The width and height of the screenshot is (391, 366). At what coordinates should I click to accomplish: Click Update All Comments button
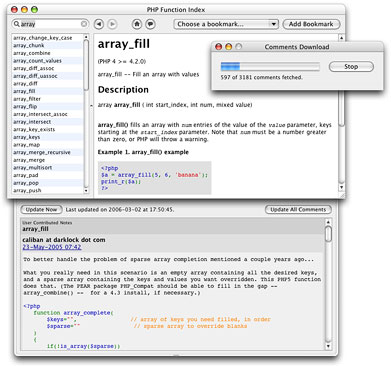tap(298, 210)
